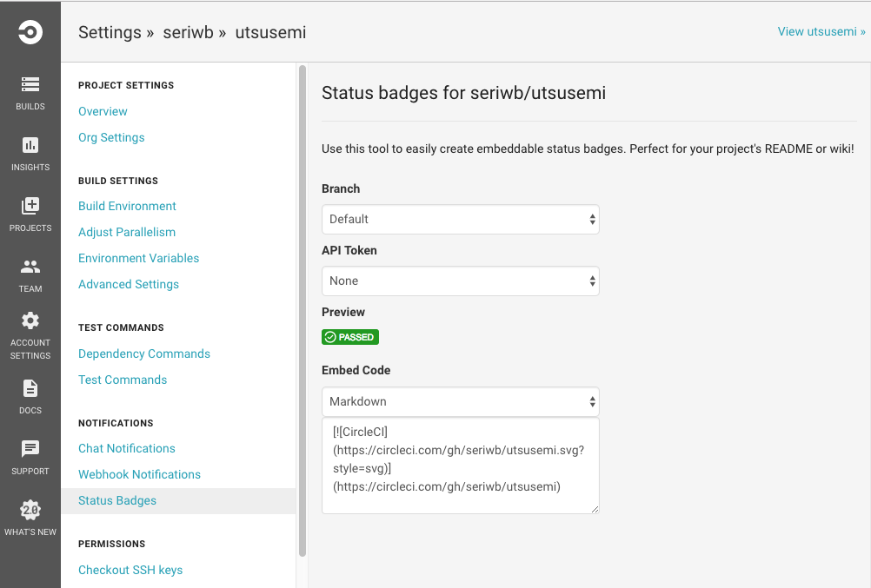Click the Branch label

pos(341,188)
